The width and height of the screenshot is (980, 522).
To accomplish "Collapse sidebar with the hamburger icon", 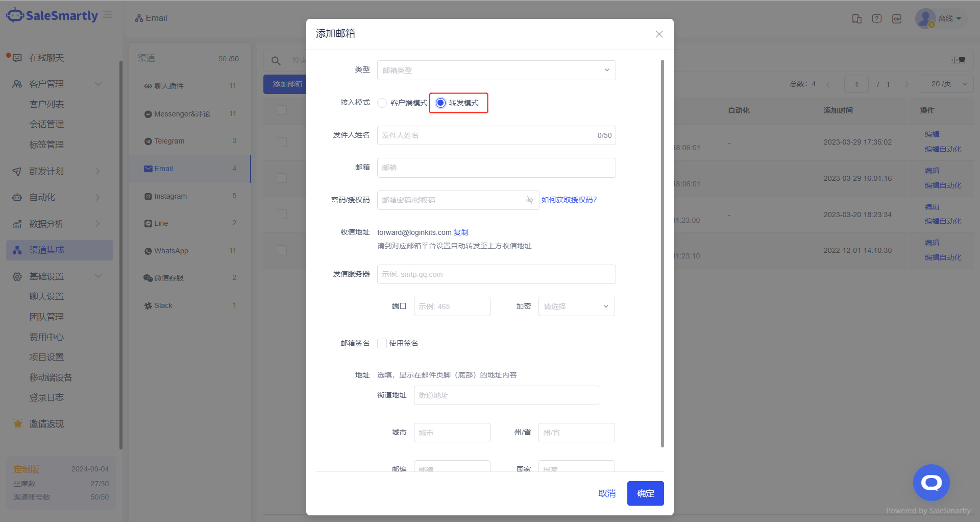I will point(108,15).
